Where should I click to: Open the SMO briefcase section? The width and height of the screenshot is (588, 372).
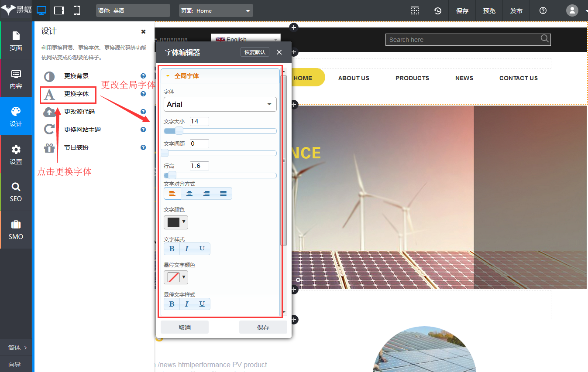(16, 230)
